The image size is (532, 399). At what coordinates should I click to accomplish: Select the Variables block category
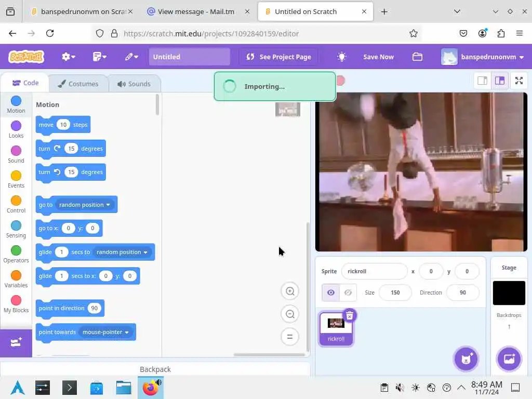coord(16,279)
